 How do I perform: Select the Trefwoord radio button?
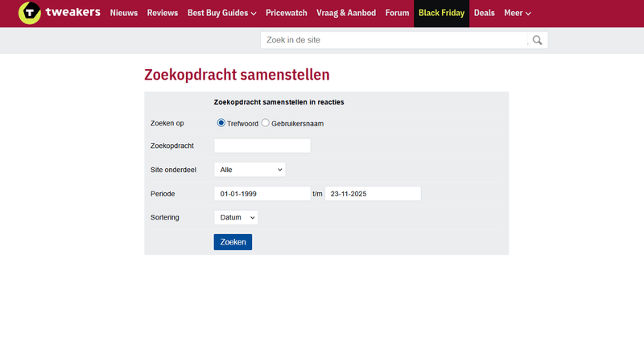[x=221, y=123]
